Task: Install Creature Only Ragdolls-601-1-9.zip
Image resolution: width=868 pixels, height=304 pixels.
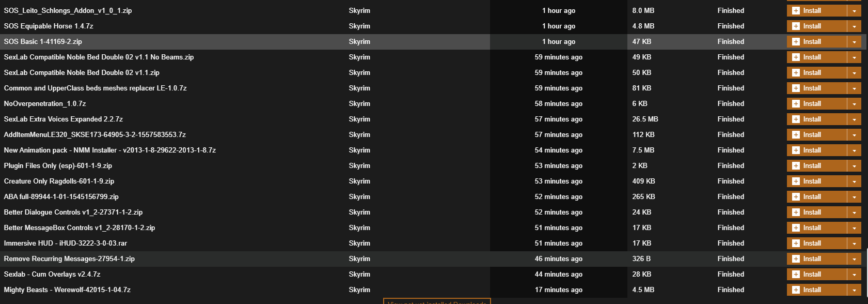Action: [x=817, y=181]
